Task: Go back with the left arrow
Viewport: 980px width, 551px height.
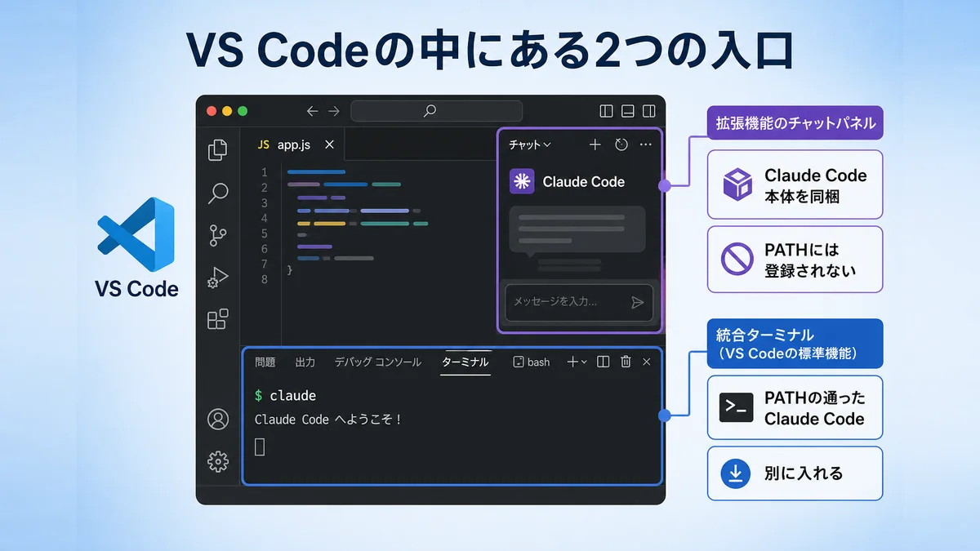Action: click(x=312, y=111)
